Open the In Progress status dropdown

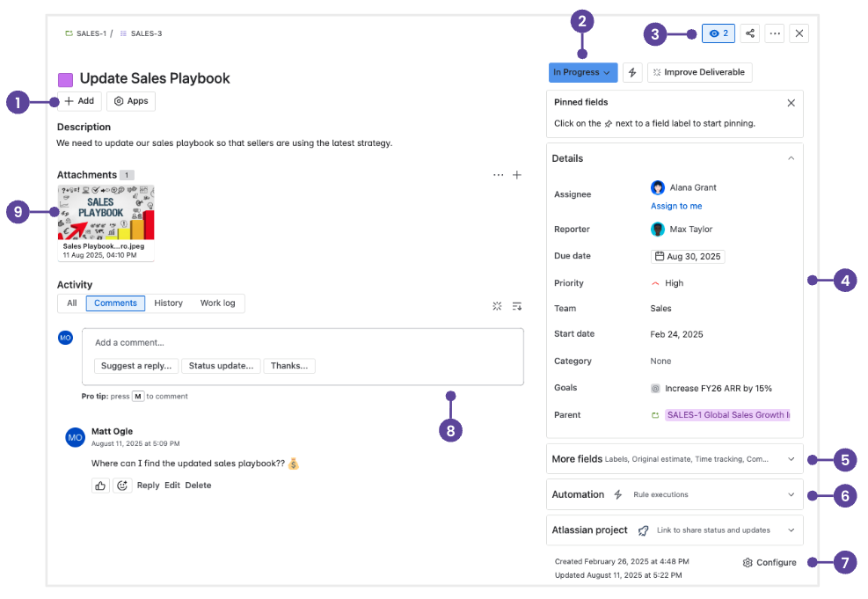[x=582, y=72]
